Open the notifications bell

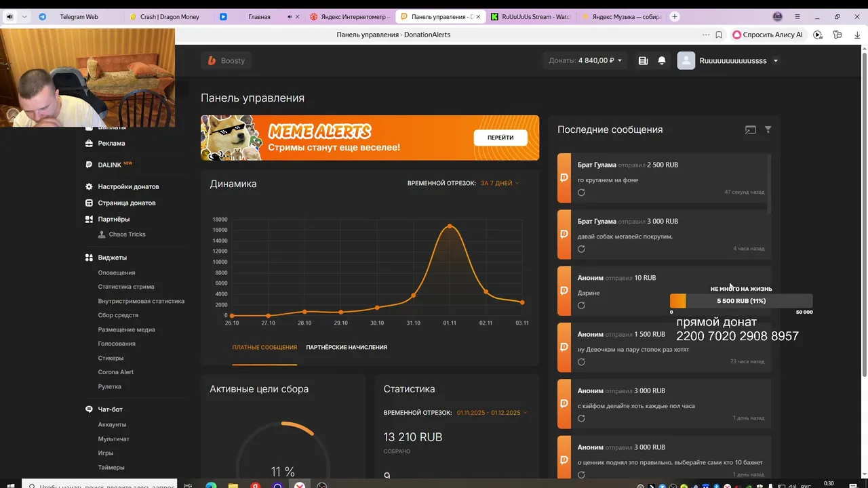662,60
